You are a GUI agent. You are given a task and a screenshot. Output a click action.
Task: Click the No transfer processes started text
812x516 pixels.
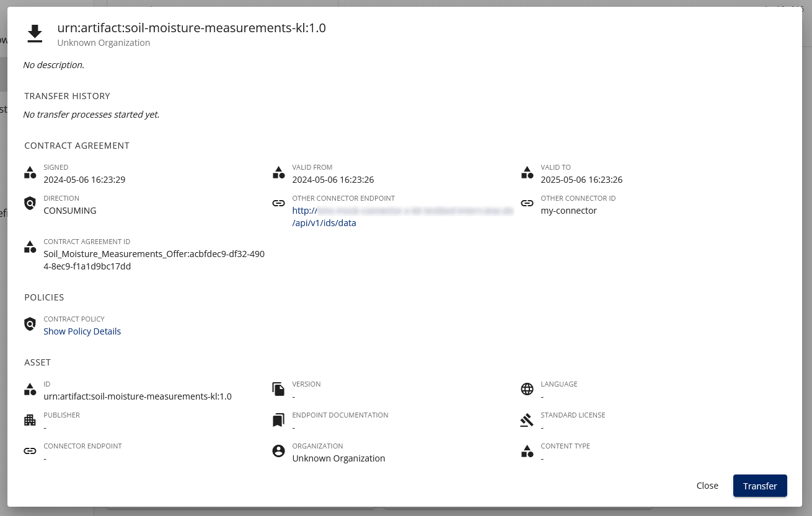(x=91, y=115)
